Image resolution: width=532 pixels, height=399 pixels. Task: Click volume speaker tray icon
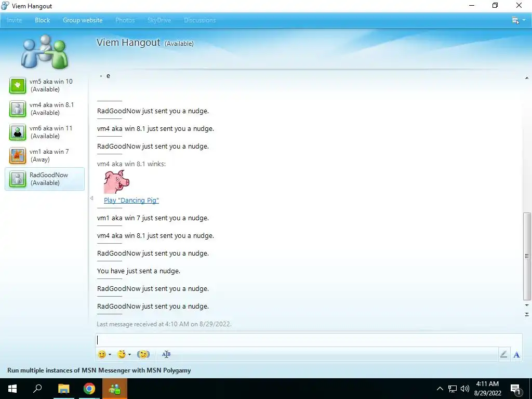[465, 389]
